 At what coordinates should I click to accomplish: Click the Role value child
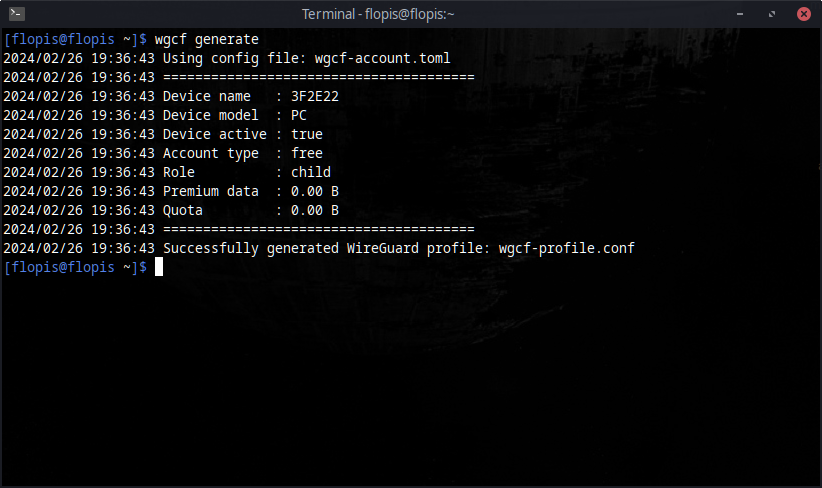click(311, 172)
